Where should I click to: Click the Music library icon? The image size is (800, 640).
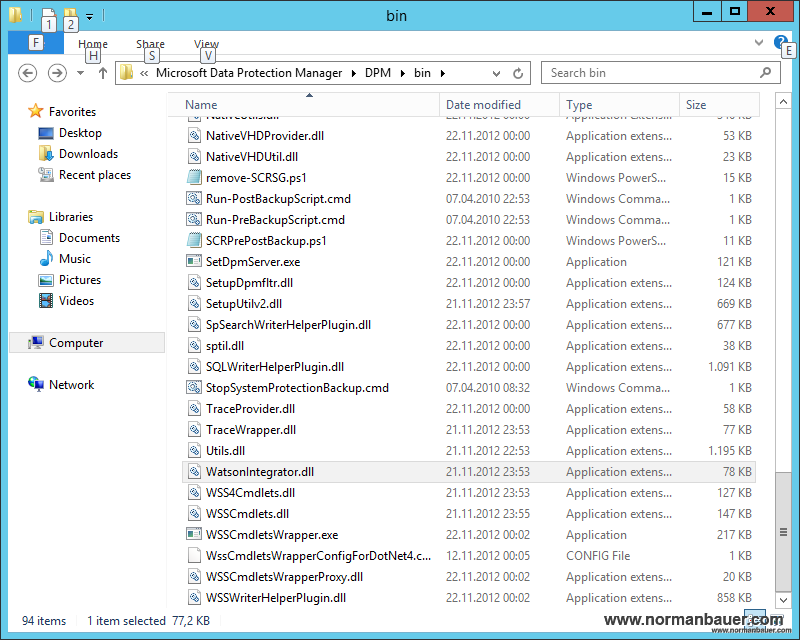[46, 258]
